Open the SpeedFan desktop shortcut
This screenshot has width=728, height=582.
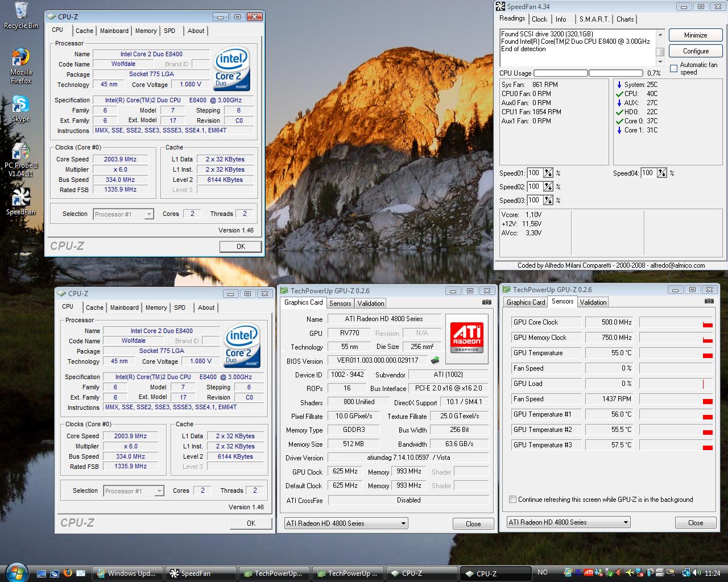pyautogui.click(x=21, y=202)
